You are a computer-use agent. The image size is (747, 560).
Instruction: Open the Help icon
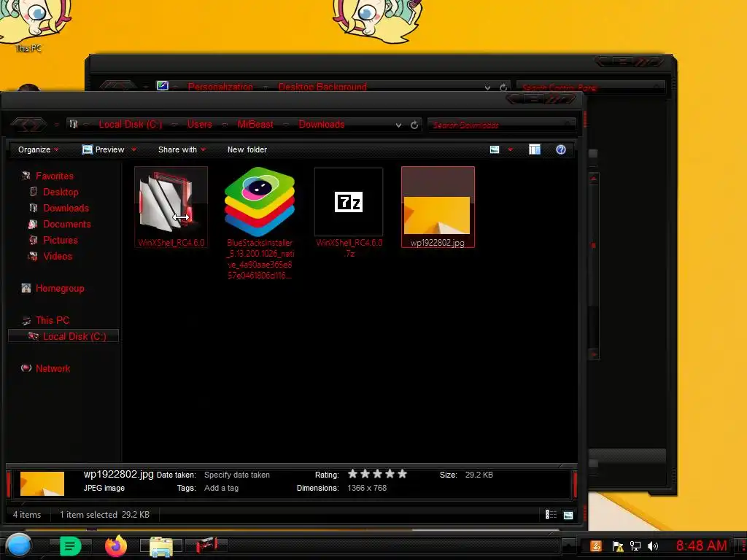[x=561, y=149]
